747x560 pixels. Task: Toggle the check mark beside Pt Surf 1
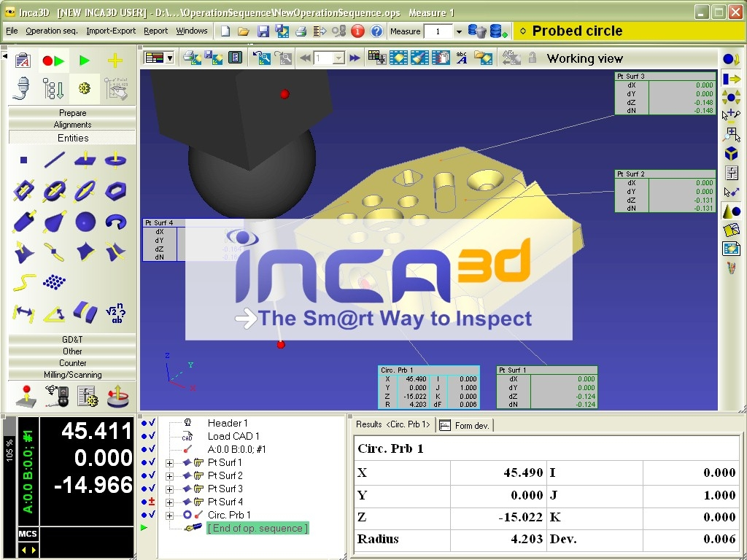point(152,462)
